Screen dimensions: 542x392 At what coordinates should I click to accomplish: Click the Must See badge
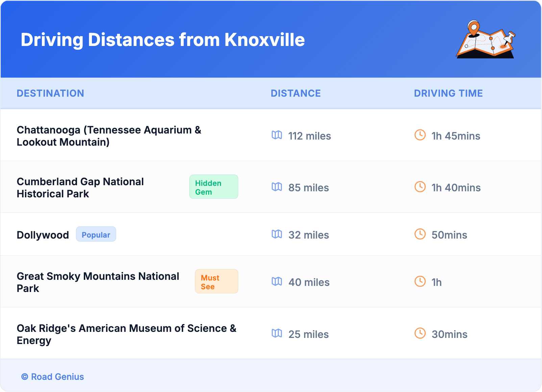pos(216,281)
